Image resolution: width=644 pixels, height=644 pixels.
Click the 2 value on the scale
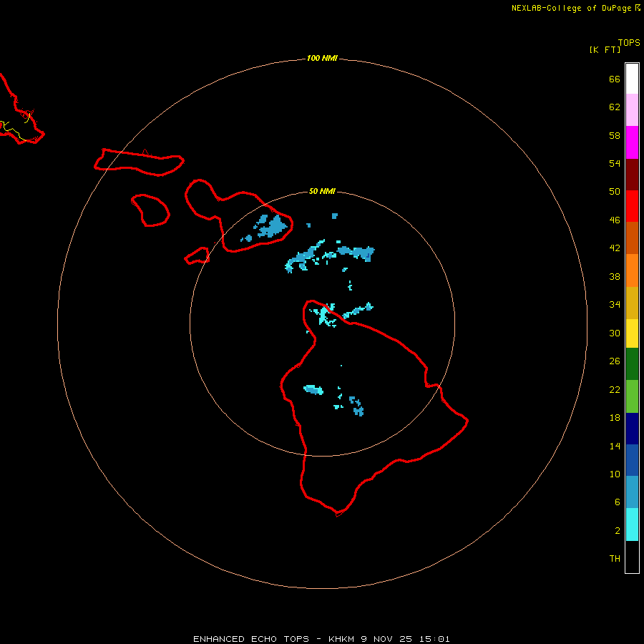coord(618,531)
